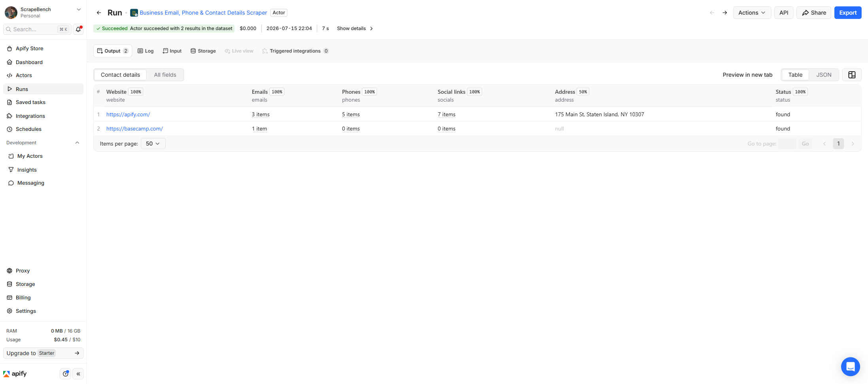Open My Actors in sidebar

point(43,156)
